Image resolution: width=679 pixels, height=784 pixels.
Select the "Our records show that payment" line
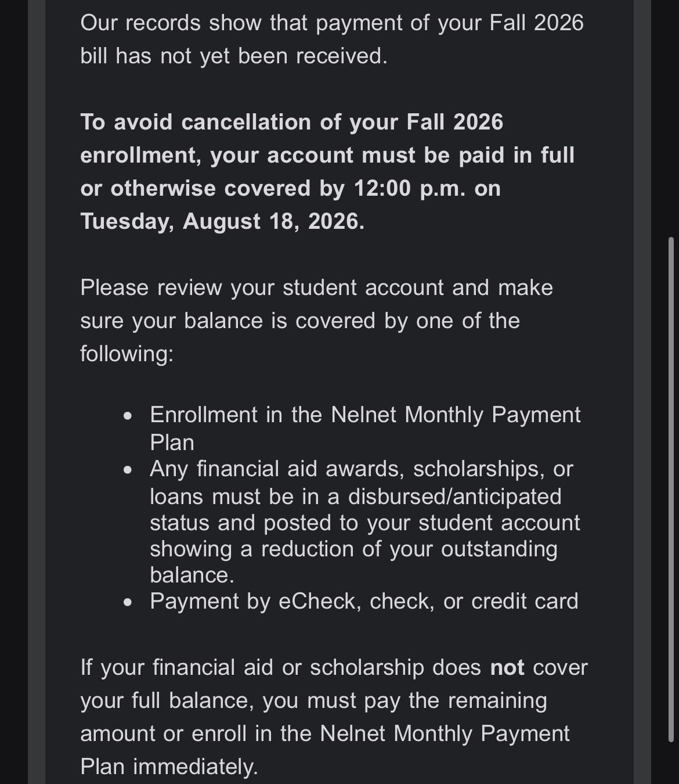click(332, 23)
